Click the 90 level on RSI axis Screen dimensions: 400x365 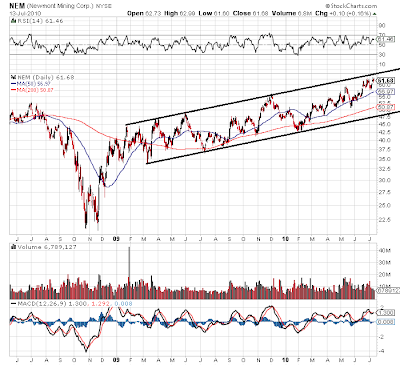(382, 26)
